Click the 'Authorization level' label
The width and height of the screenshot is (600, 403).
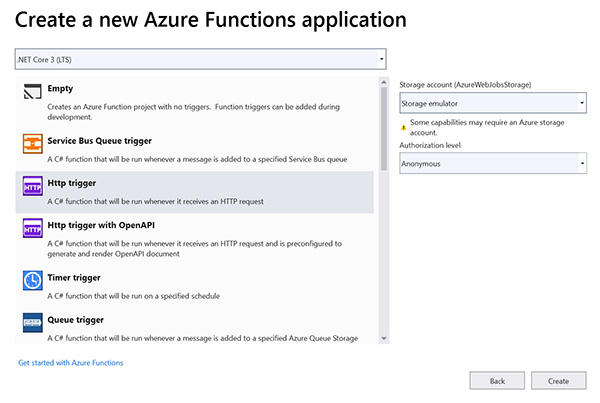(x=430, y=145)
